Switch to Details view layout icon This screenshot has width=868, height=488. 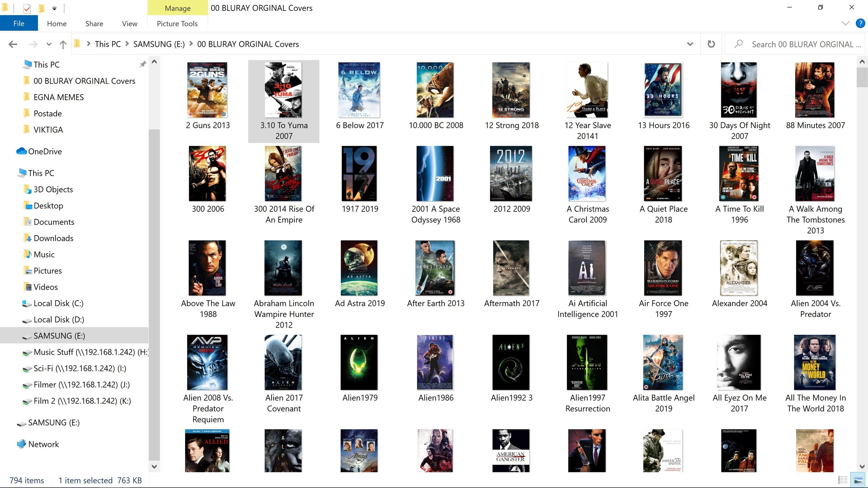tap(843, 480)
